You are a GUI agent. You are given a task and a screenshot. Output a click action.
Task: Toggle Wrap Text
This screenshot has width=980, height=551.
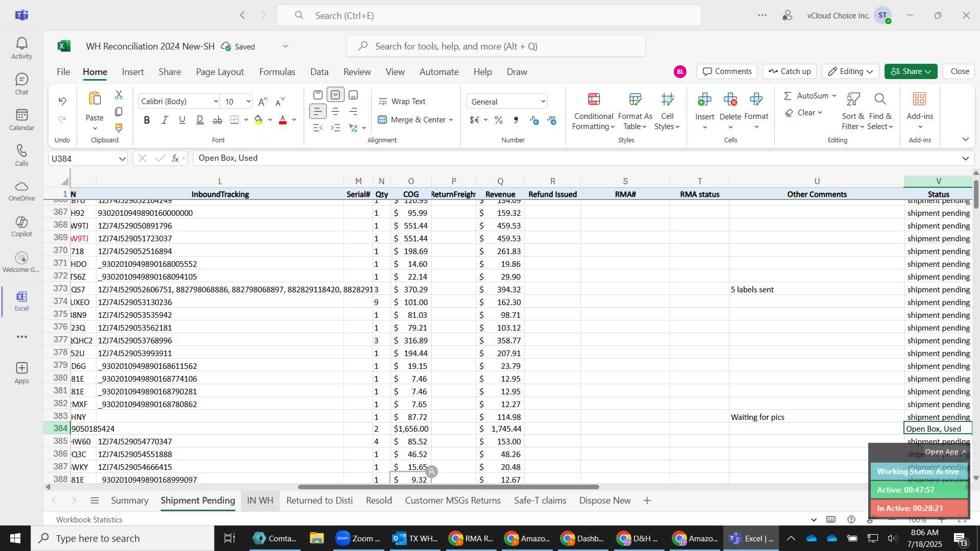pyautogui.click(x=402, y=102)
